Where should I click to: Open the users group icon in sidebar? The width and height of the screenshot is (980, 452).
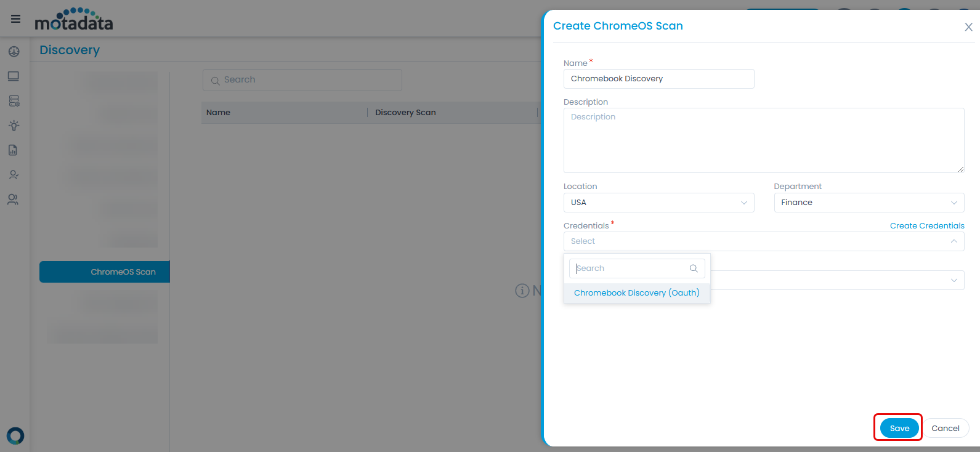click(x=13, y=200)
